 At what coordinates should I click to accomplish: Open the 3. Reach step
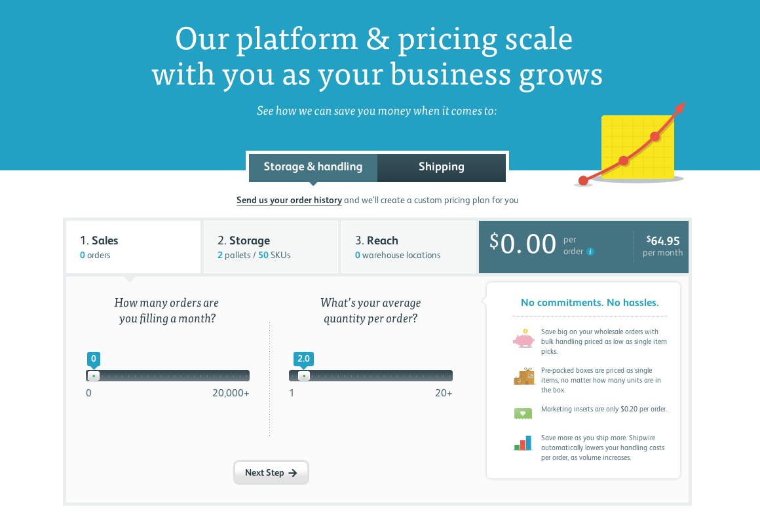409,247
